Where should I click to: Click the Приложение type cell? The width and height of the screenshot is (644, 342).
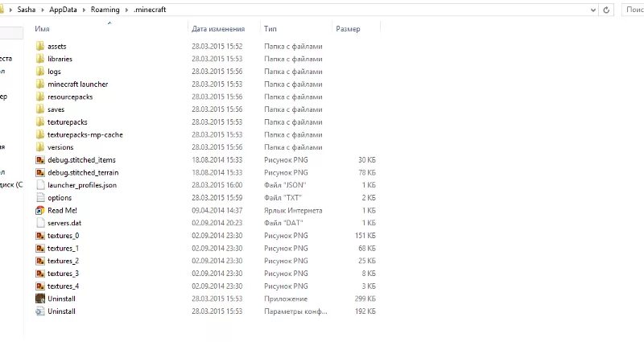click(x=286, y=299)
